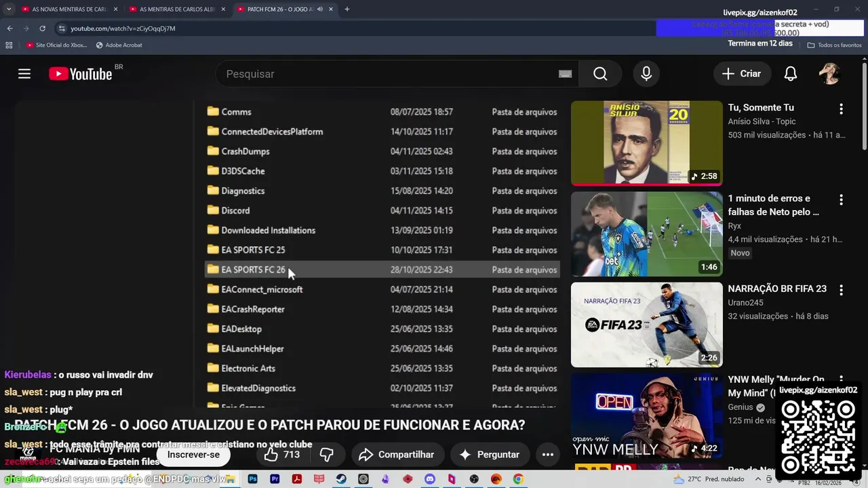Open the account avatar menu
The width and height of the screenshot is (868, 488).
pos(829,74)
